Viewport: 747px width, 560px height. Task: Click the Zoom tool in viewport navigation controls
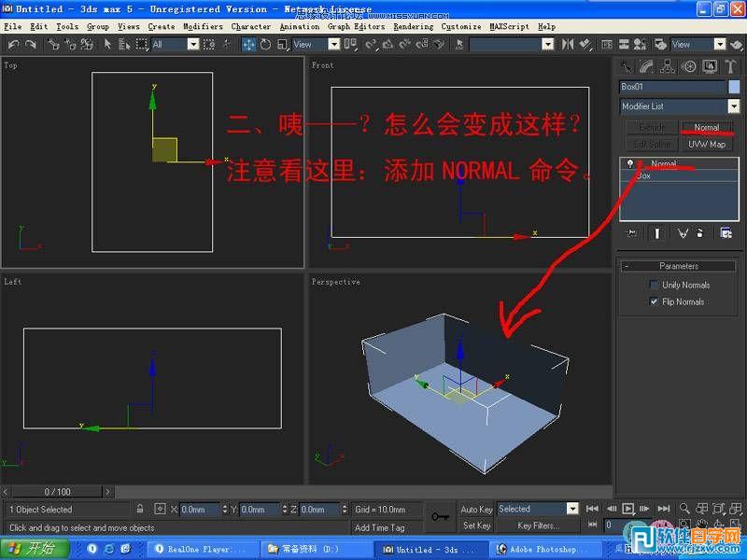[x=684, y=509]
